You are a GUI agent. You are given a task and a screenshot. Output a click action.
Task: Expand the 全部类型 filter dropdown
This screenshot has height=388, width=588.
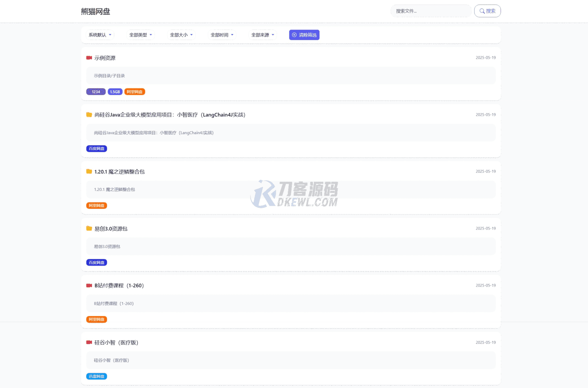click(x=141, y=35)
